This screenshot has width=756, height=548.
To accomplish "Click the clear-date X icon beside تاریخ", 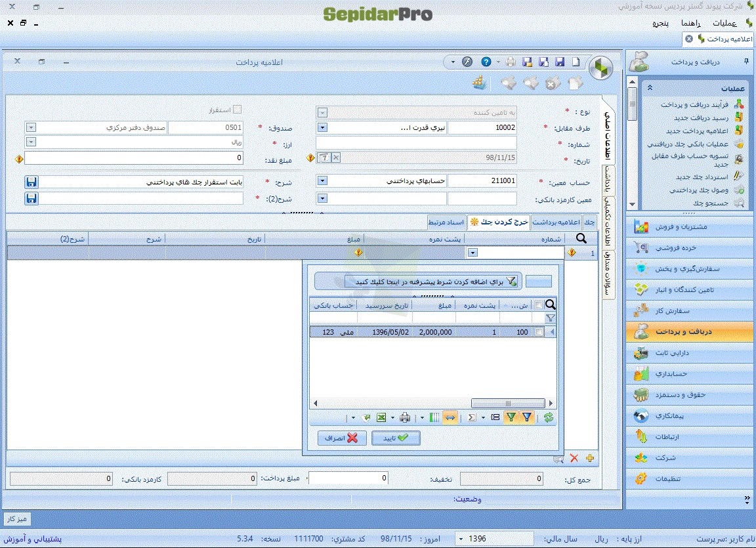I will (336, 157).
